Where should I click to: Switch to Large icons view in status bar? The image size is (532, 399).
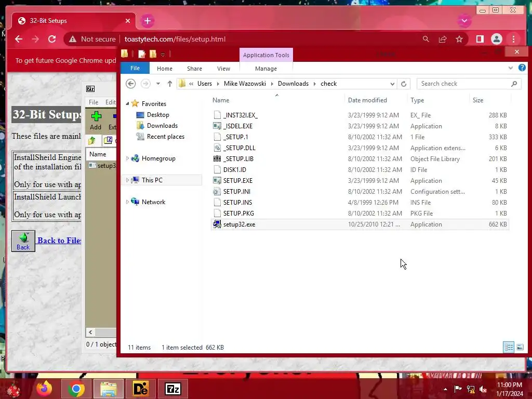[520, 347]
